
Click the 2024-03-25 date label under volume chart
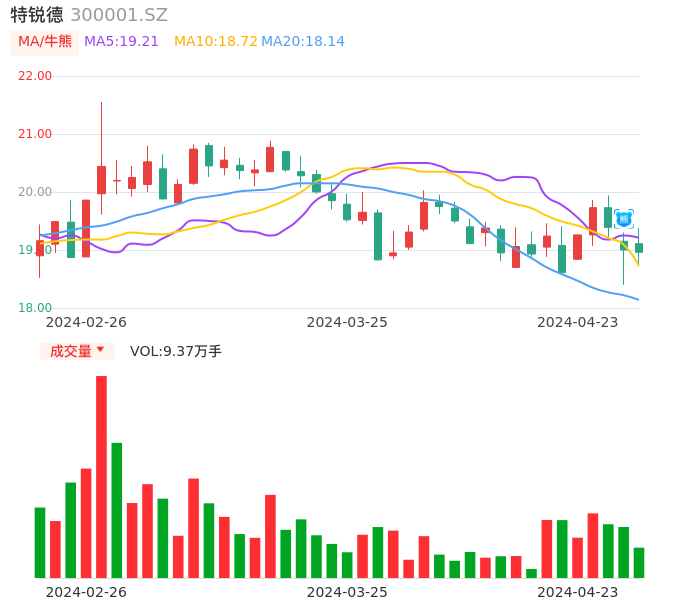point(347,592)
